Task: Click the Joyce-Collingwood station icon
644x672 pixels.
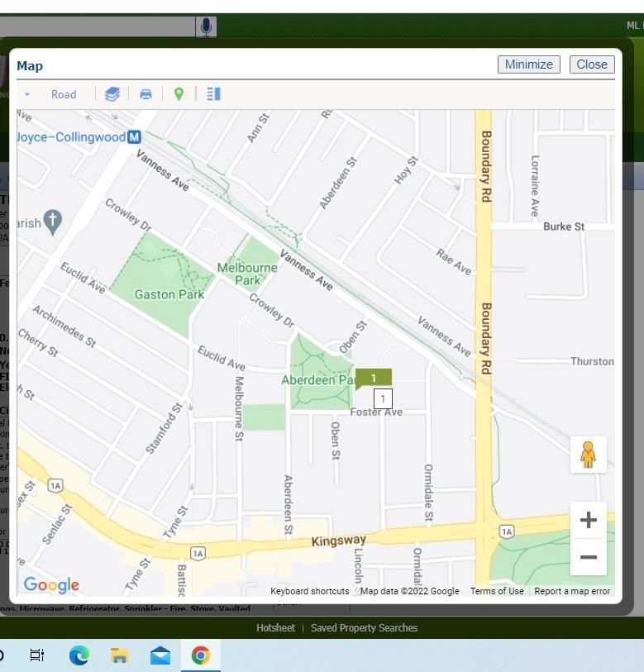Action: (134, 137)
